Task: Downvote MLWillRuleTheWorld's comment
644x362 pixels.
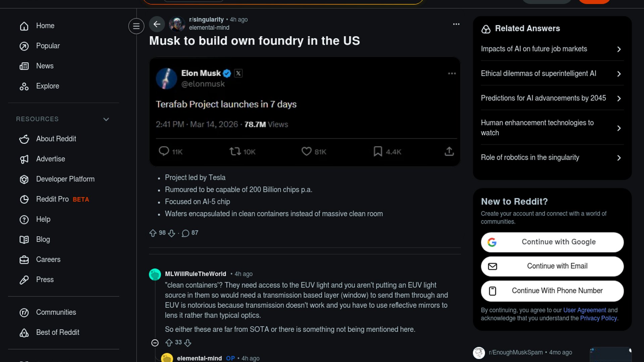Action: click(x=188, y=343)
